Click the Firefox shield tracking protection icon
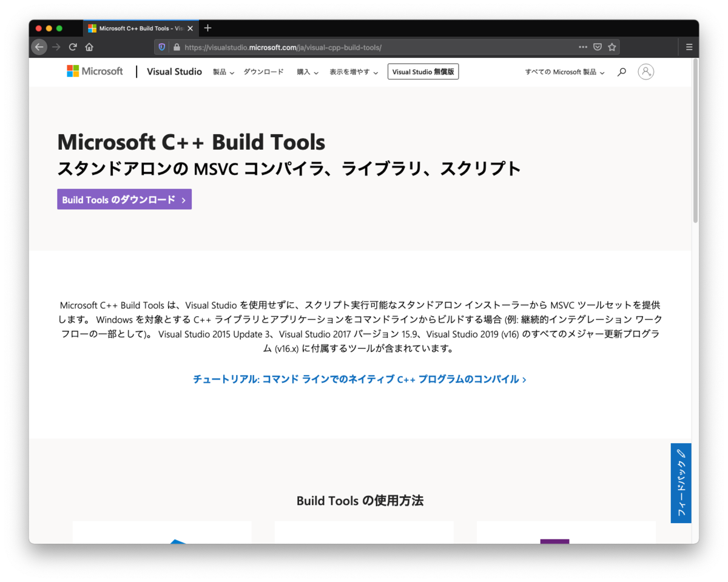Screen dimensions: 728x582 pos(161,47)
